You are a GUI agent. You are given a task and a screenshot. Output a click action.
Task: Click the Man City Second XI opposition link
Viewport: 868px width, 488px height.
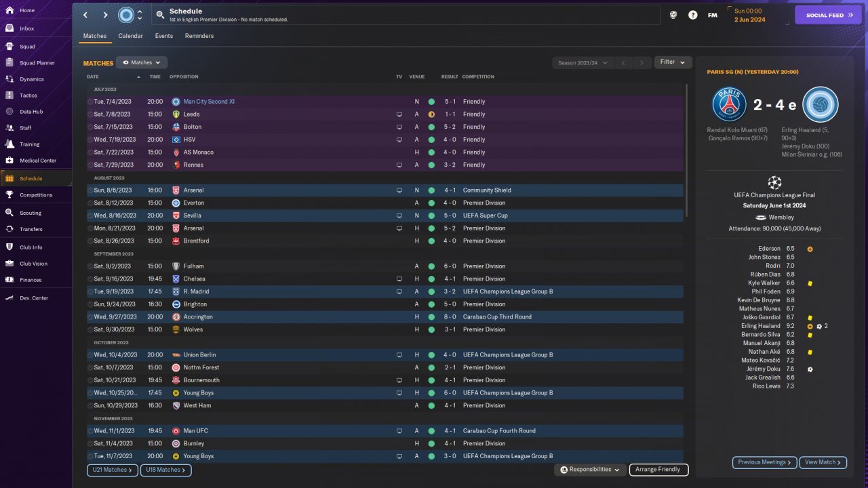209,102
